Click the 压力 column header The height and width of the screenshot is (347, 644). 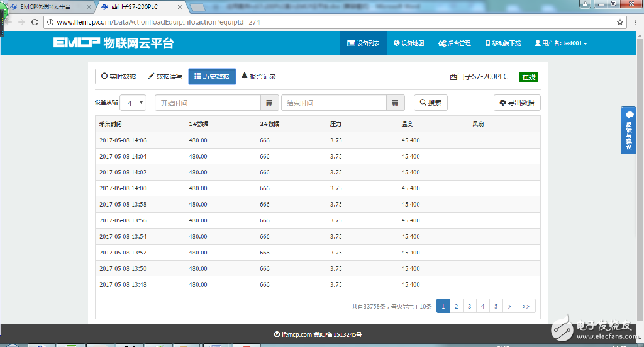pos(336,124)
